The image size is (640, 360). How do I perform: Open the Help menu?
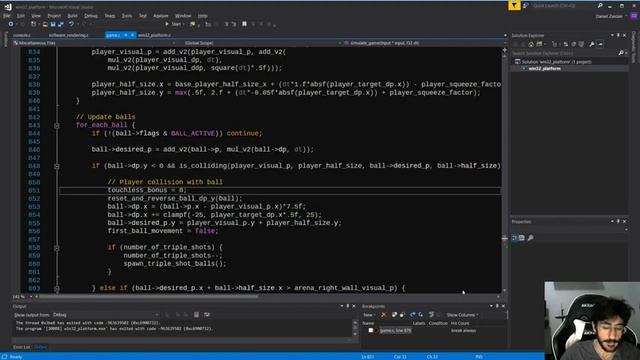[202, 16]
